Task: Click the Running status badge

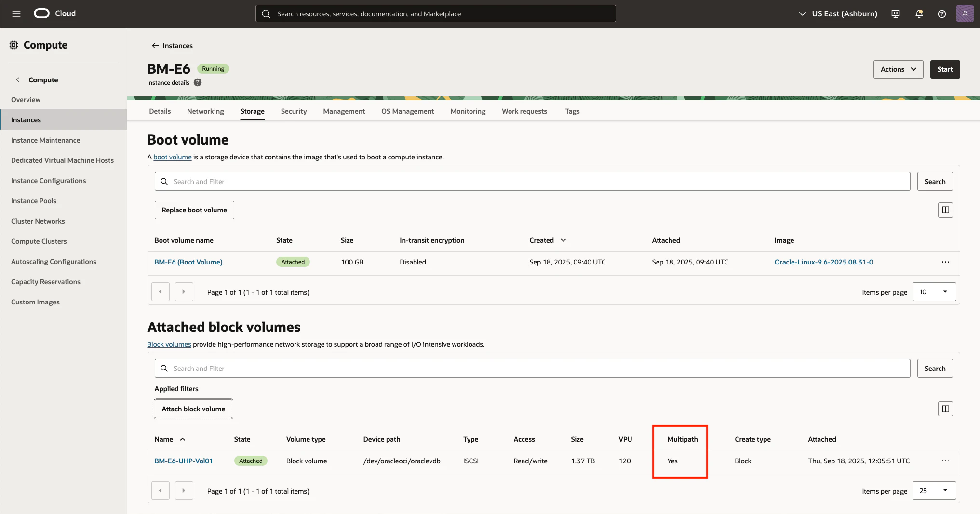Action: [213, 69]
